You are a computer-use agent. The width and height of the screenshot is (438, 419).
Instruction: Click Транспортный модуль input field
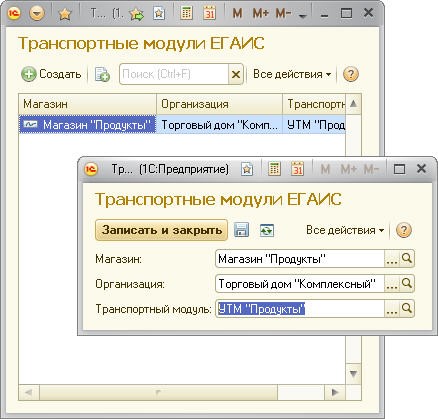[300, 309]
